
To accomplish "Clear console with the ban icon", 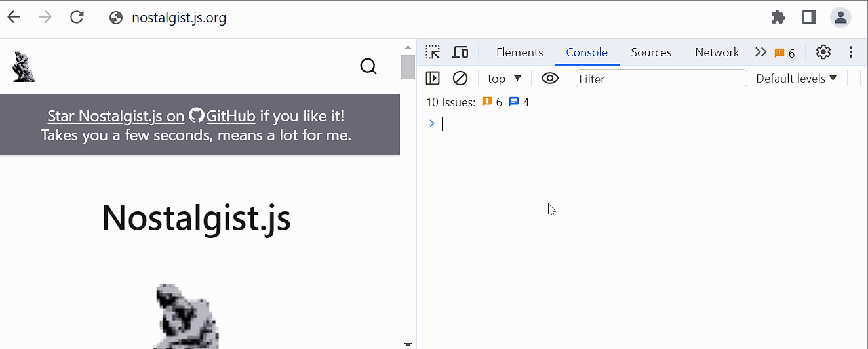I will click(x=460, y=79).
